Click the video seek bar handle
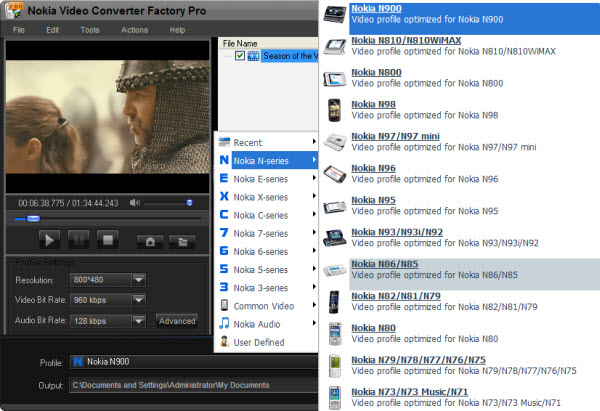 [33, 219]
